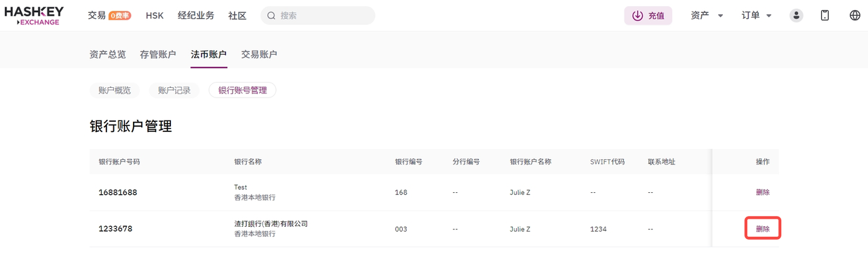Image resolution: width=868 pixels, height=262 pixels.
Task: Select the 账户记录 pill
Action: (174, 90)
